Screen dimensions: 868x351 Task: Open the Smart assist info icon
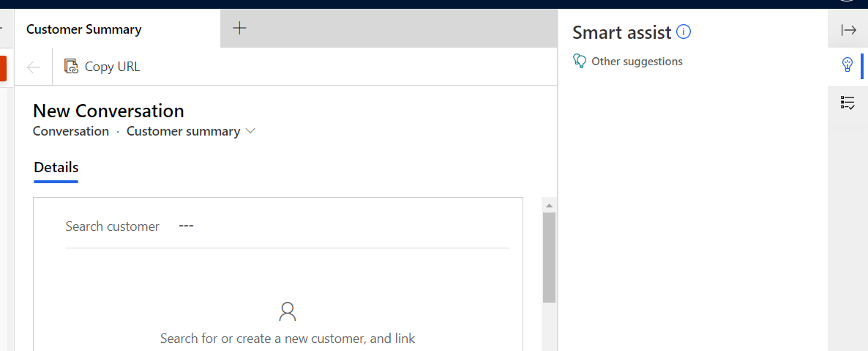(x=684, y=33)
